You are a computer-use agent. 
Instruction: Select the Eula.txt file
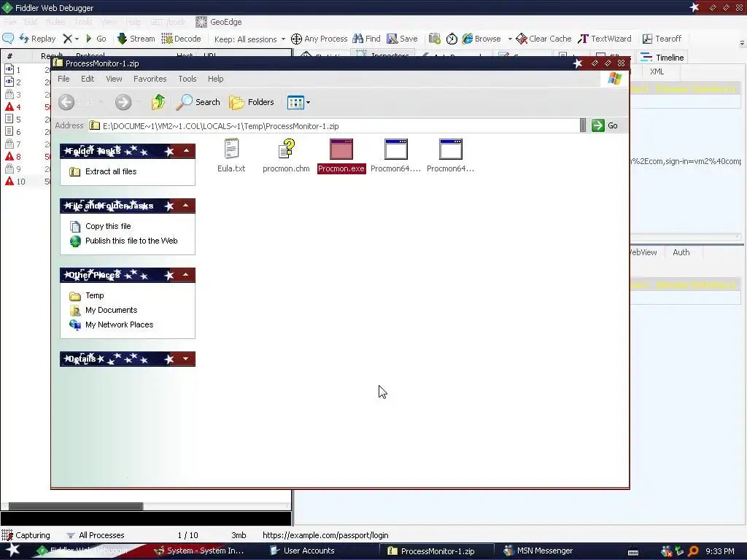click(x=231, y=156)
